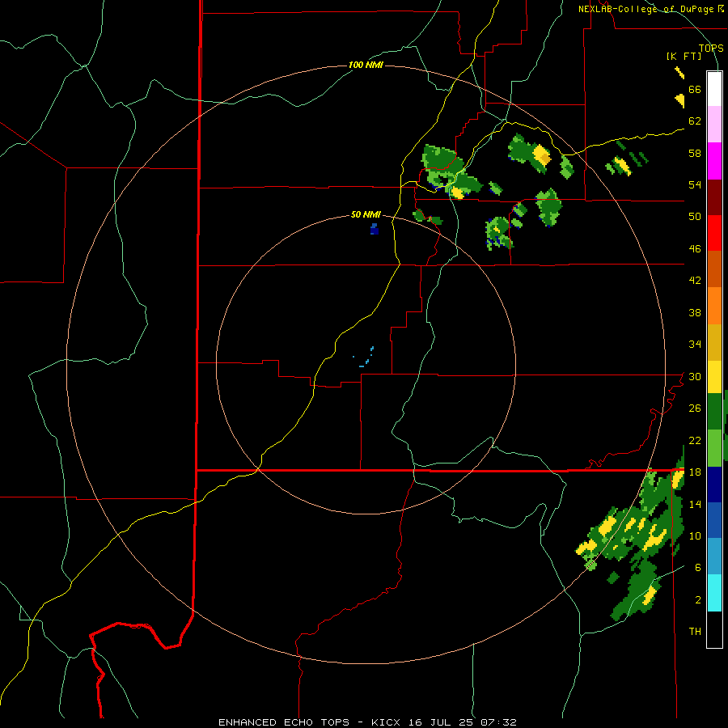The height and width of the screenshot is (728, 728).
Task: Click the legend value '6'
Action: [x=697, y=567]
